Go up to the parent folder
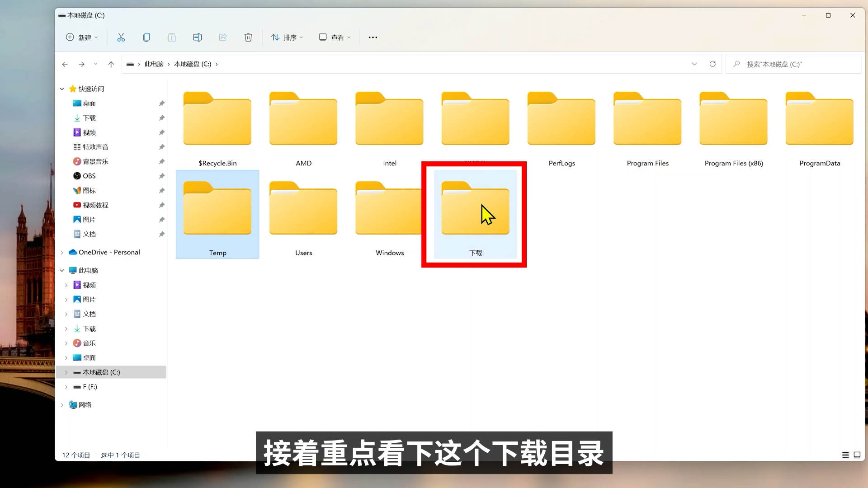Image resolution: width=868 pixels, height=488 pixels. pos(111,64)
